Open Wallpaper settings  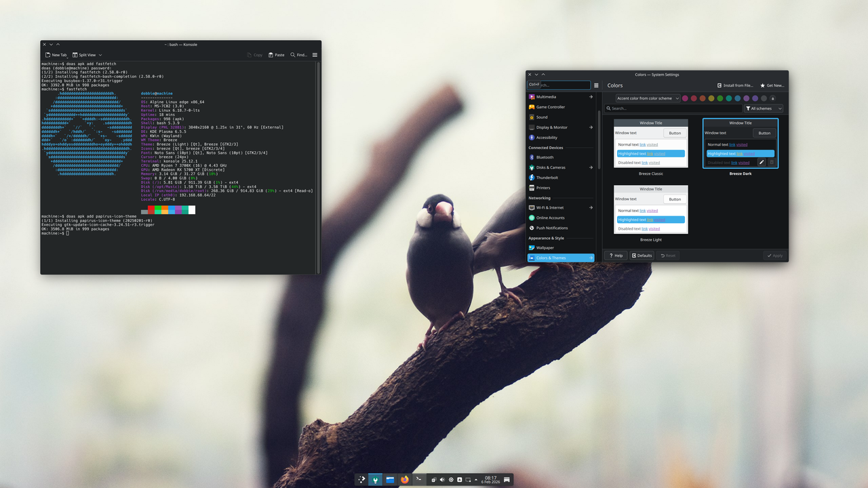tap(561, 248)
